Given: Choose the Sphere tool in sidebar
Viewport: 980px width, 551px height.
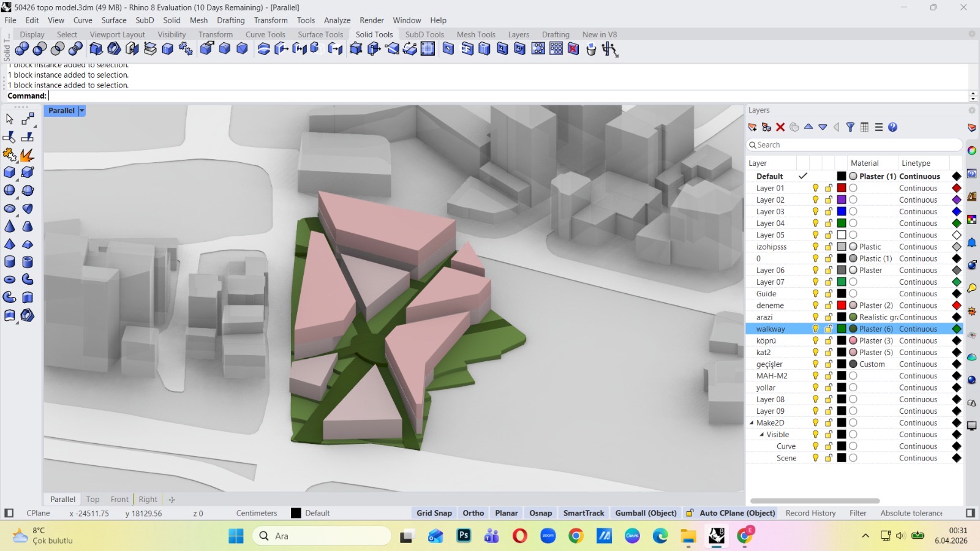Looking at the screenshot, I should pos(9,190).
